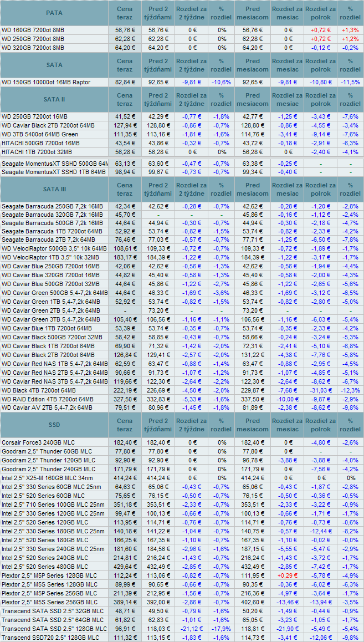The height and width of the screenshot is (642, 364).
Task: Click the +1,3% half-year change value
Action: 351,30
